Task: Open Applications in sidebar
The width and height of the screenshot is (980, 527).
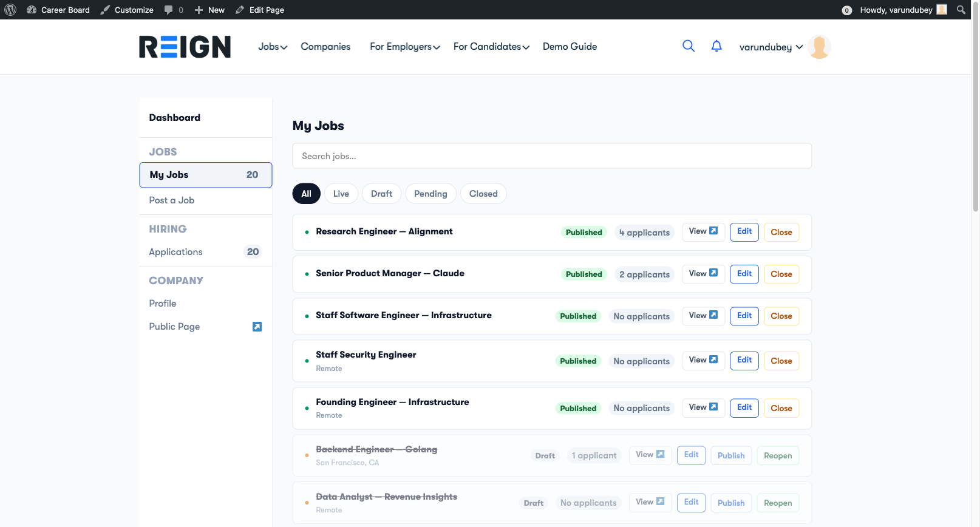Action: point(206,252)
